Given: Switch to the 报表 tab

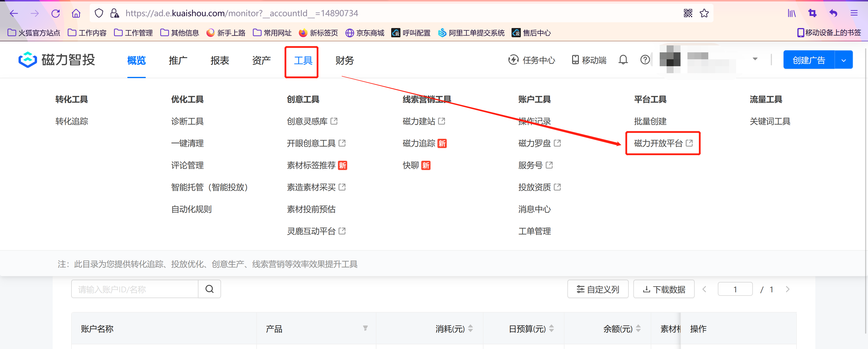Looking at the screenshot, I should coord(220,60).
